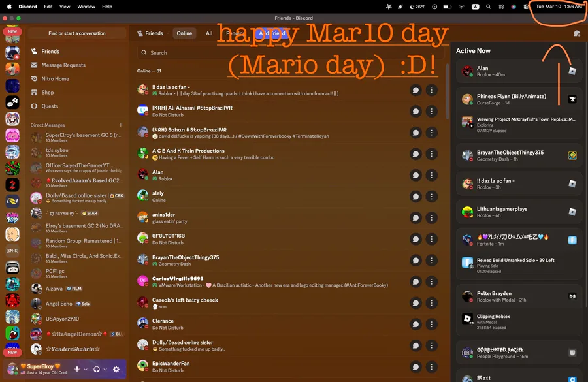Open SuperElroy user profile panel

pyautogui.click(x=39, y=369)
